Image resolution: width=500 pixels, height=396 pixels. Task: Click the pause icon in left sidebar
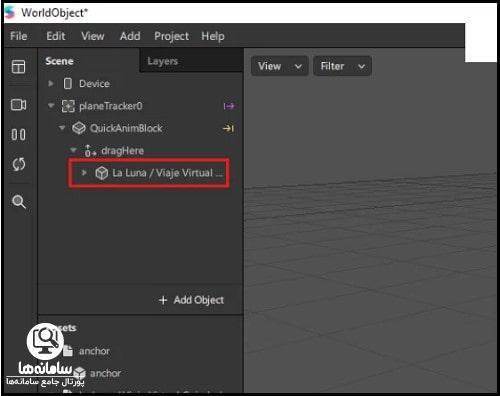coord(18,134)
